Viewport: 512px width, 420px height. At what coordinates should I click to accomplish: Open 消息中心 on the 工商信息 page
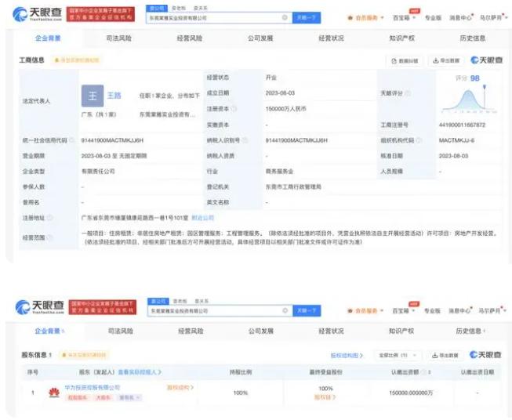point(461,17)
